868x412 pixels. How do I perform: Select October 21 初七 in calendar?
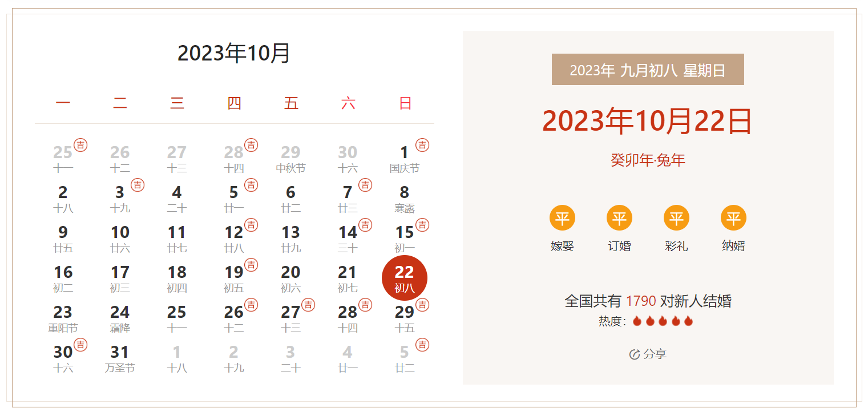tap(348, 278)
